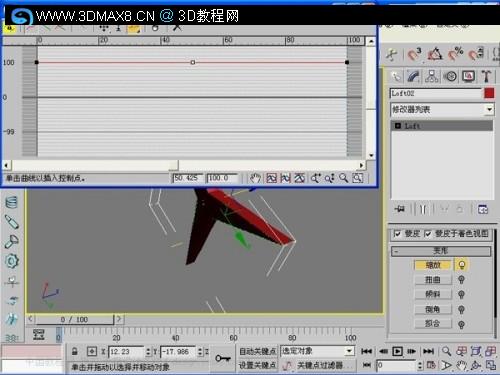Open the Mini Curve Editor icon

point(39,334)
